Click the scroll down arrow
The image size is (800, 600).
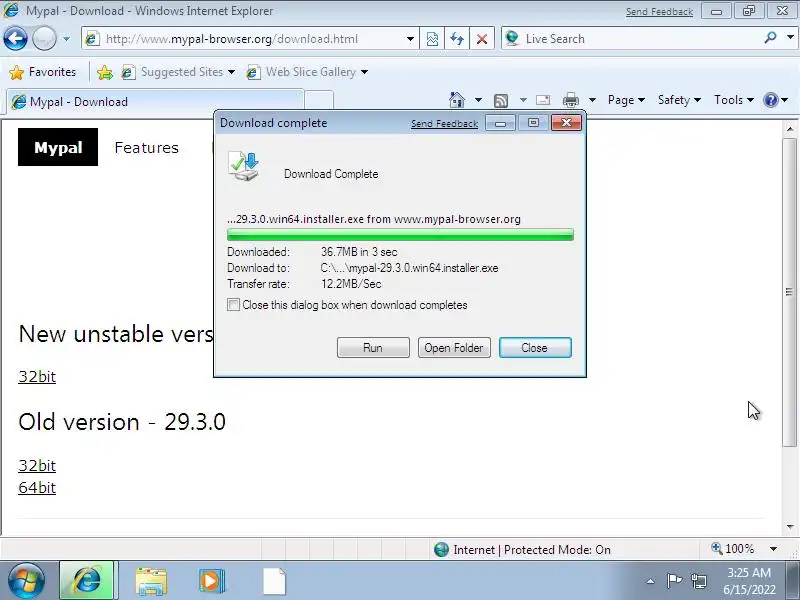pos(790,527)
